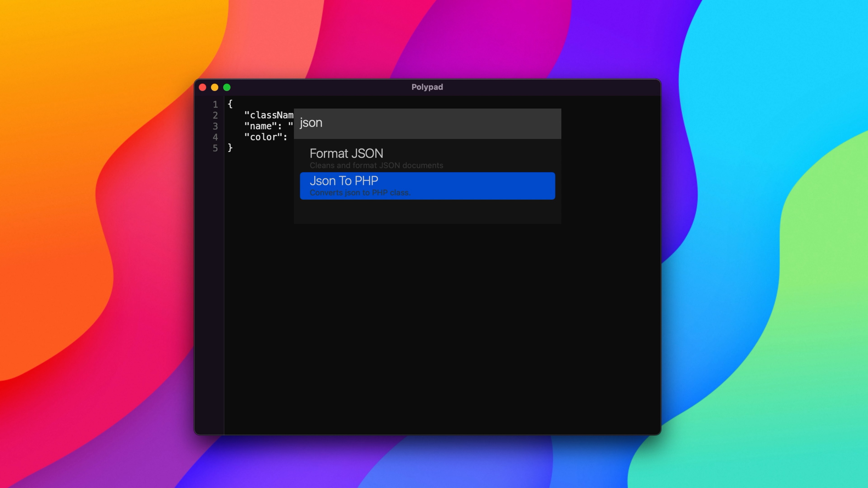The height and width of the screenshot is (488, 868).
Task: Click the Polypad title in the title bar
Action: point(427,87)
